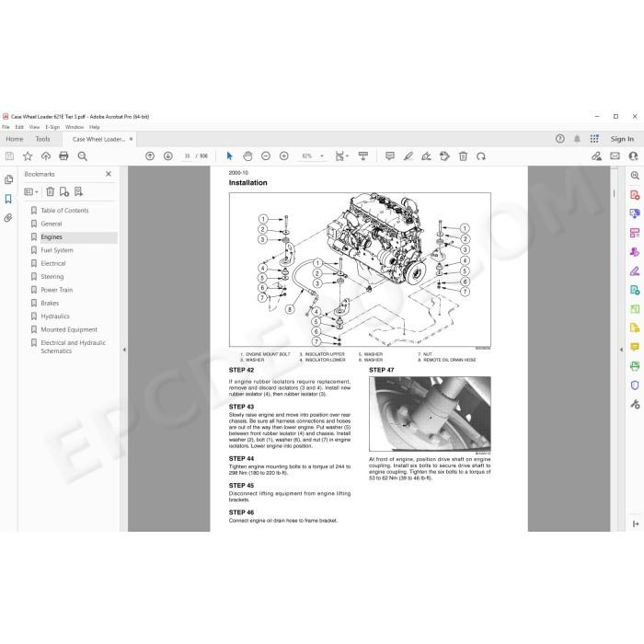The image size is (644, 644).
Task: Select the Engines bookmark
Action: coord(52,237)
